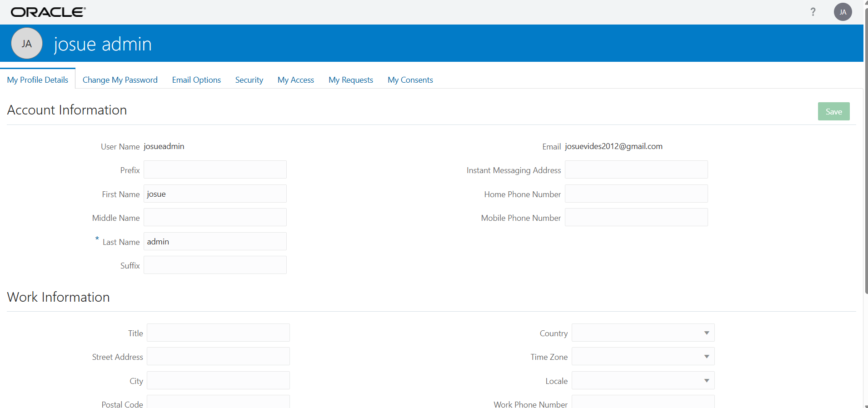
Task: Click the Last Name input field
Action: pos(215,241)
